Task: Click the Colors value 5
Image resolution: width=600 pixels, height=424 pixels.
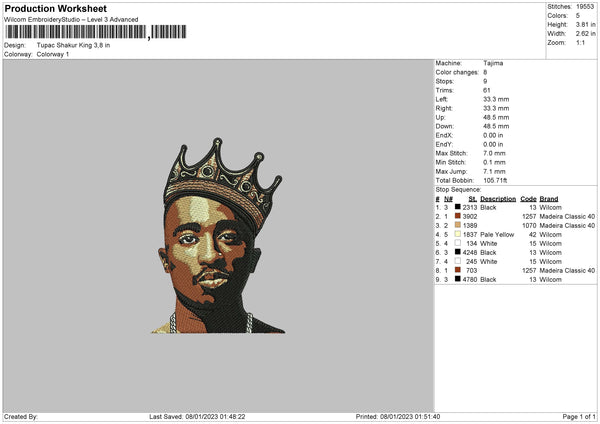Action: [578, 16]
